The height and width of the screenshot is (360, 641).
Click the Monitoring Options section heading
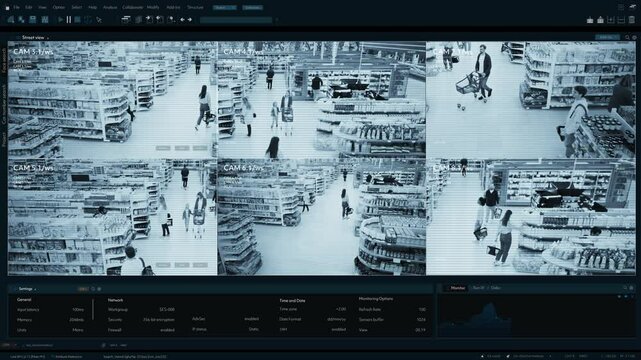376,299
